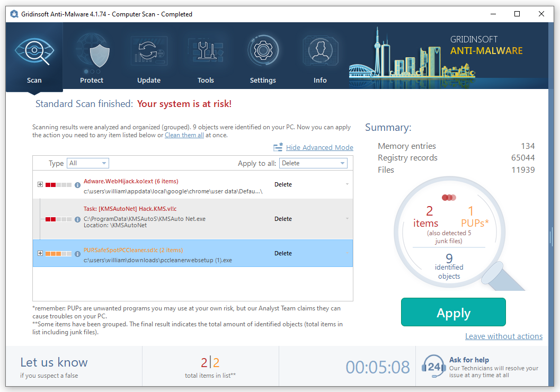The image size is (560, 392).
Task: Open Tools using the wrench icon
Action: pos(206,50)
